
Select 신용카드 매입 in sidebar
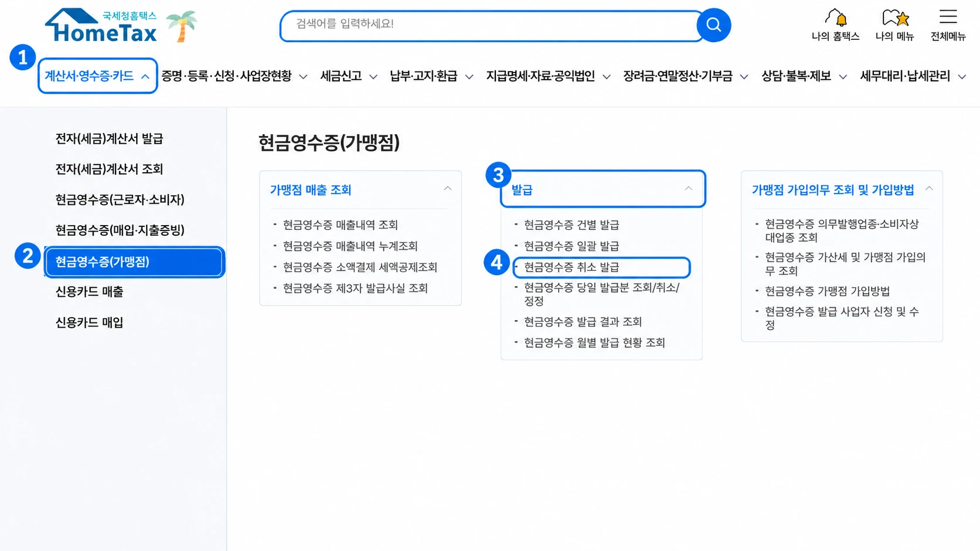tap(89, 322)
